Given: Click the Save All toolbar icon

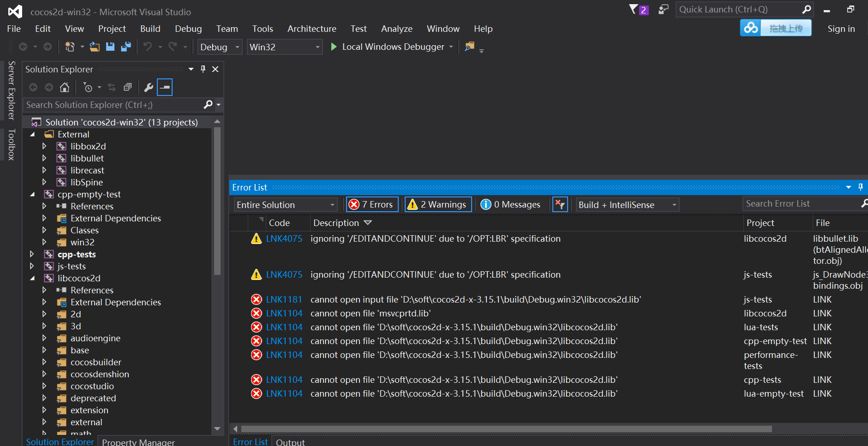Looking at the screenshot, I should coord(126,47).
